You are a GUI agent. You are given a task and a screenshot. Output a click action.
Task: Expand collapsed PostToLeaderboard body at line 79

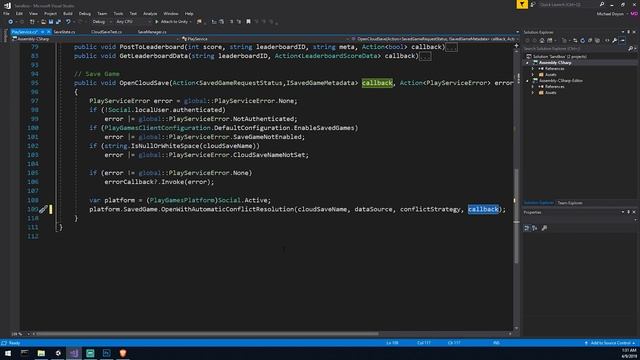(451, 47)
